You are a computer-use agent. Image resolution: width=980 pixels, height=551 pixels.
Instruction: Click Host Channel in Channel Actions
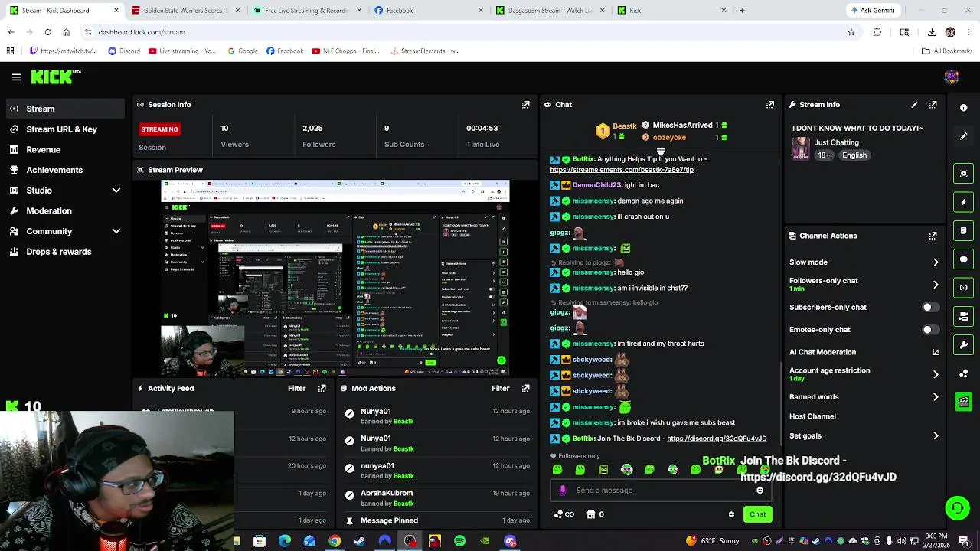click(x=812, y=417)
